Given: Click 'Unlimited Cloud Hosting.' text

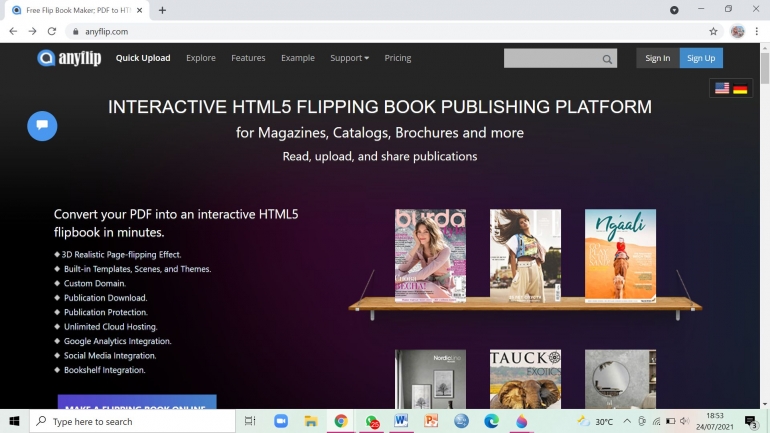Looking at the screenshot, I should (110, 326).
